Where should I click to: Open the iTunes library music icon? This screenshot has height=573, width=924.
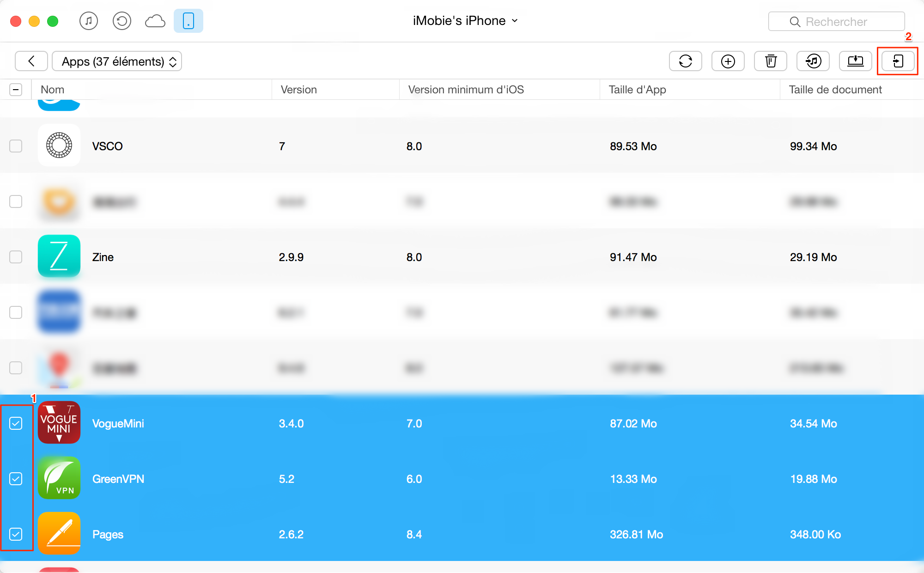pyautogui.click(x=88, y=21)
